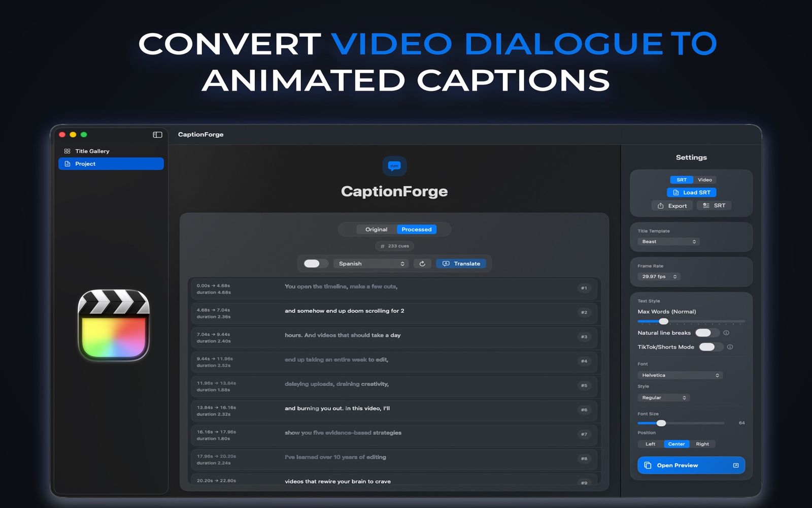The image size is (812, 508).
Task: Switch to the Processed tab
Action: coord(417,230)
